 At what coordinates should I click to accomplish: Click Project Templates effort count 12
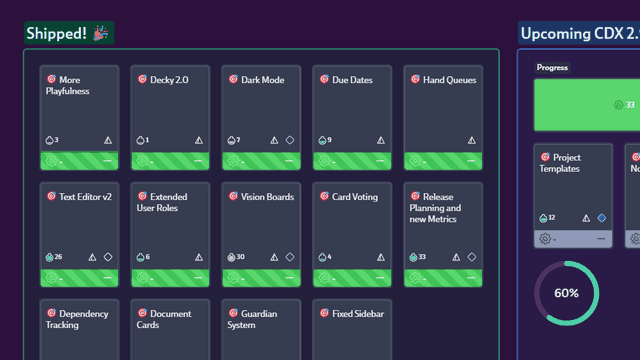point(547,218)
